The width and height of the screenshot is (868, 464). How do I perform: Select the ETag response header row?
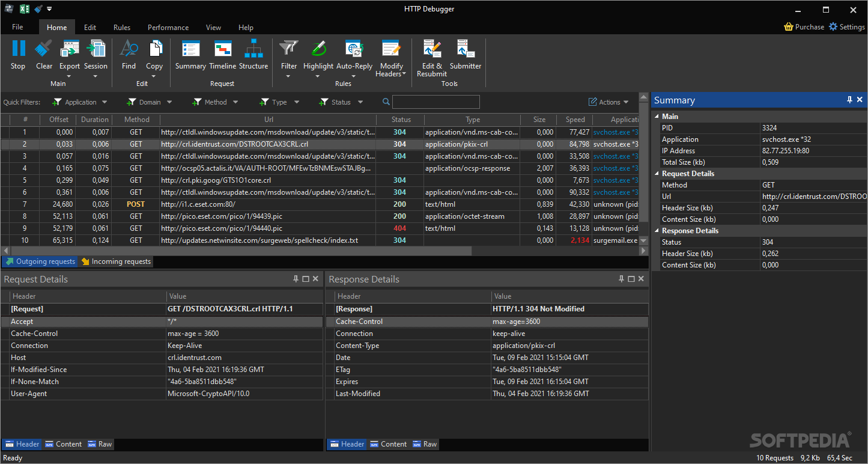click(487, 370)
